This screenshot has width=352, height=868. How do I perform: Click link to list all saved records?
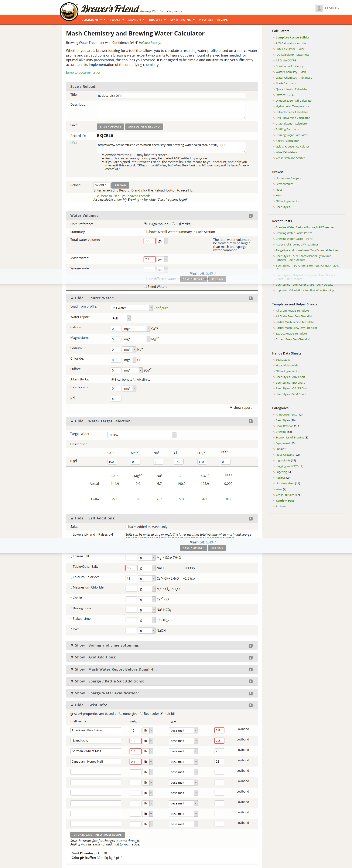pyautogui.click(x=122, y=196)
